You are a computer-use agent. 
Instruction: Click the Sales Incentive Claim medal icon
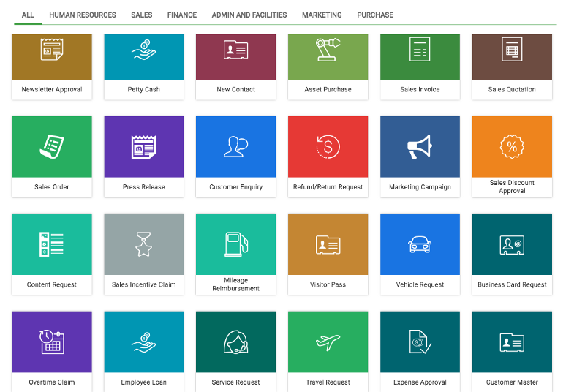pos(144,244)
